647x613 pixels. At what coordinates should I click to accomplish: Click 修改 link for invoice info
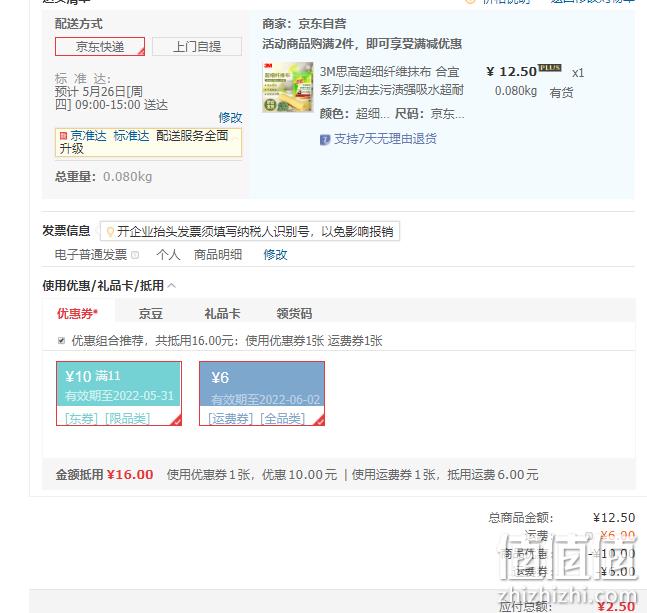(x=275, y=255)
